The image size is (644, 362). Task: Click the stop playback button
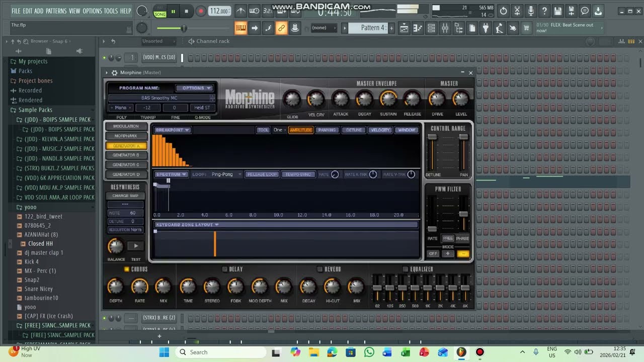point(187,11)
